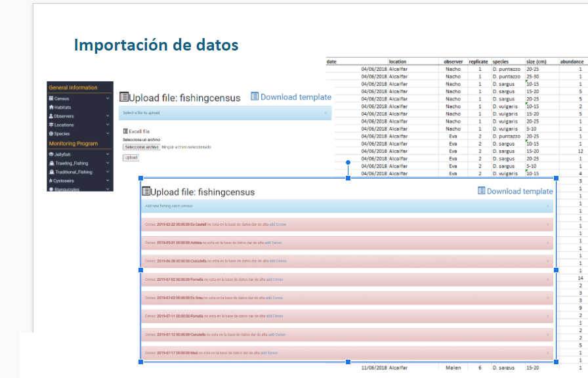Dismiss the 2019-05-31 Addaia error alert
The width and height of the screenshot is (588, 378).
tap(547, 243)
